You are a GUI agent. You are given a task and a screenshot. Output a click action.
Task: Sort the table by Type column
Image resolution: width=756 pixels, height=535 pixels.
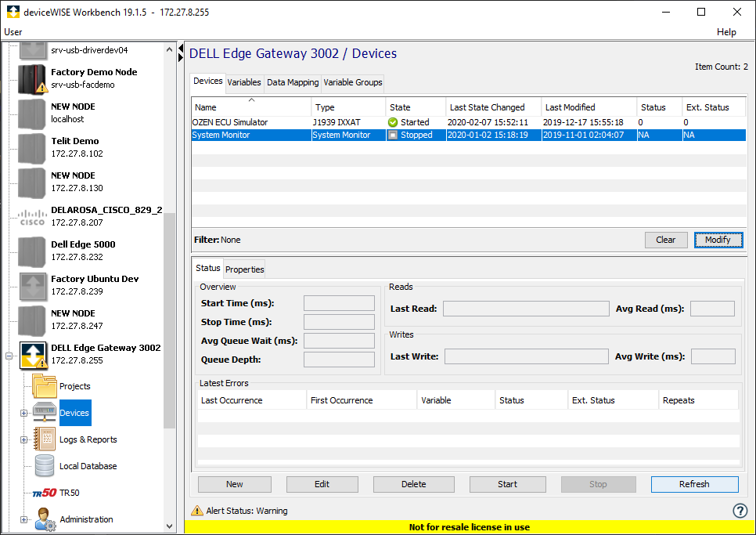click(348, 107)
